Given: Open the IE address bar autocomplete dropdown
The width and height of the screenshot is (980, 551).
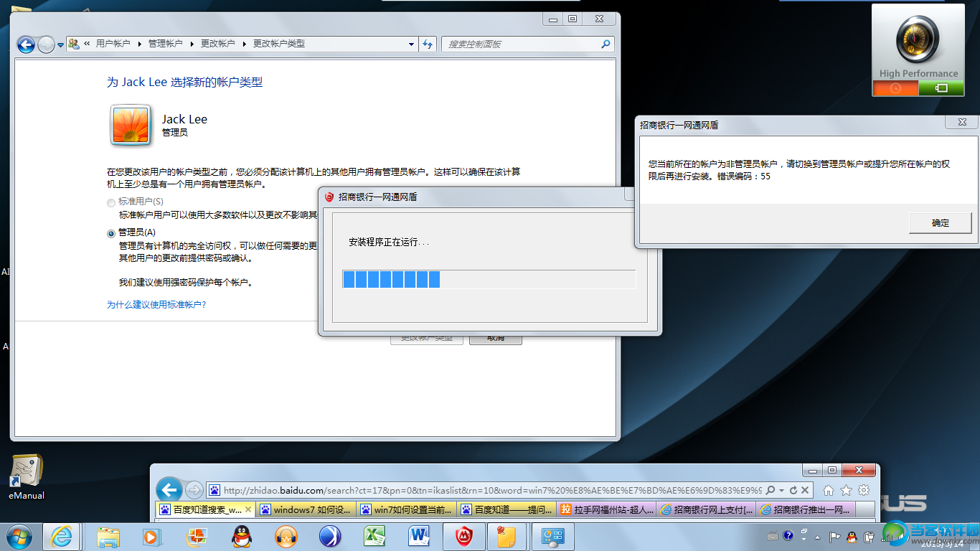Looking at the screenshot, I should point(781,491).
